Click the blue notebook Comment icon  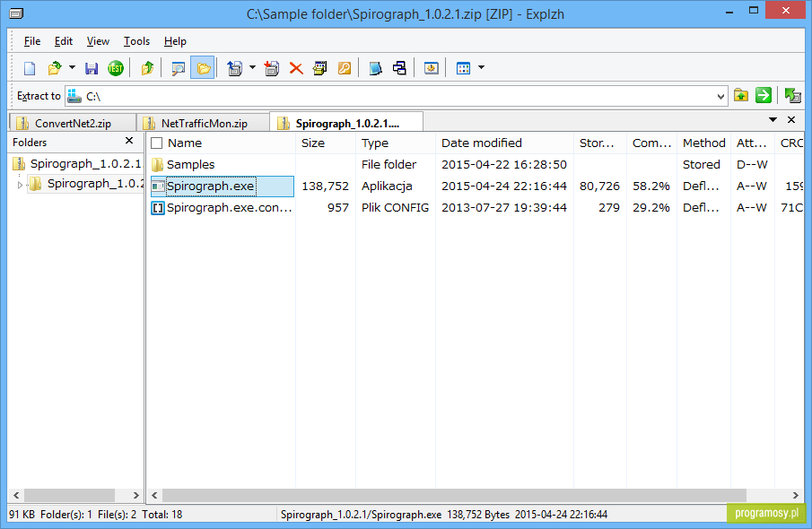point(375,68)
